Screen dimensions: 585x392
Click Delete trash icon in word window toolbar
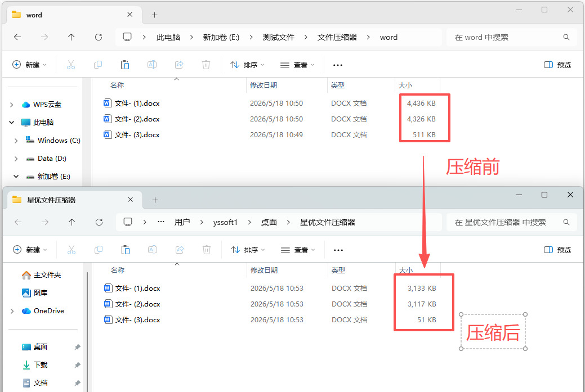click(x=206, y=65)
